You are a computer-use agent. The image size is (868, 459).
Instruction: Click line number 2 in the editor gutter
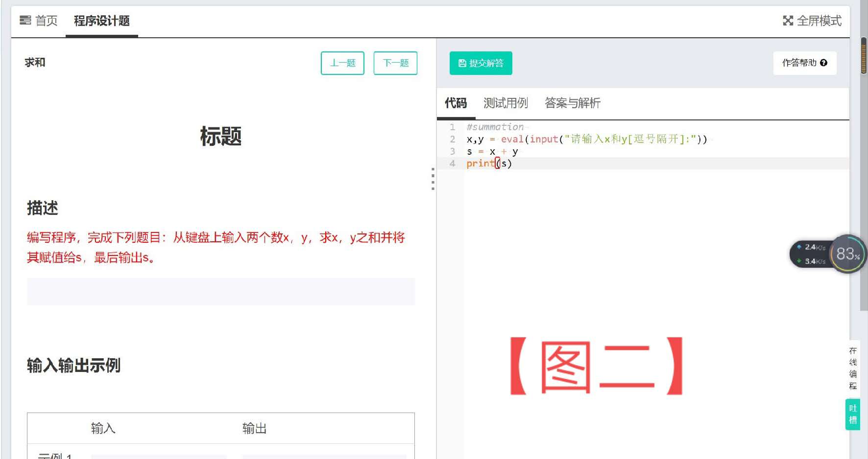coord(453,139)
